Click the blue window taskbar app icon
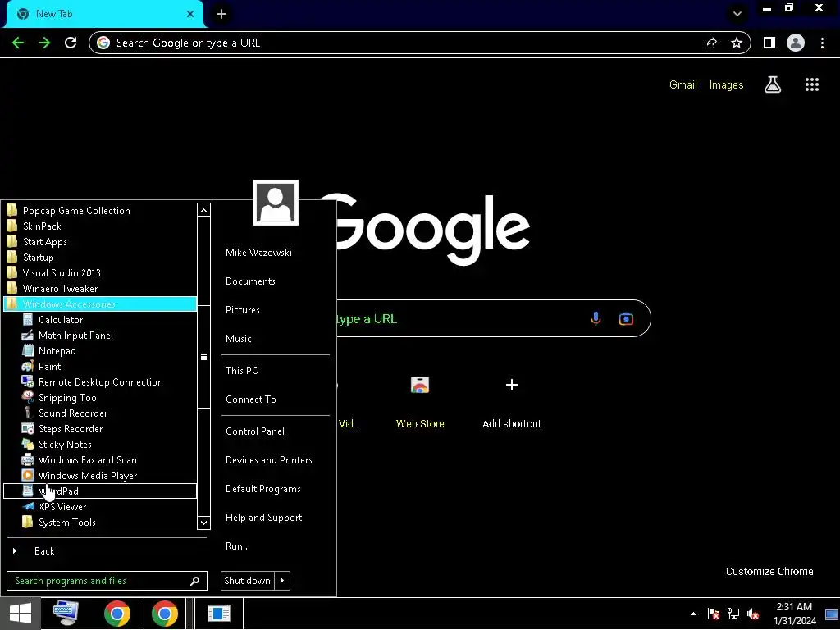This screenshot has height=630, width=840. [x=218, y=614]
